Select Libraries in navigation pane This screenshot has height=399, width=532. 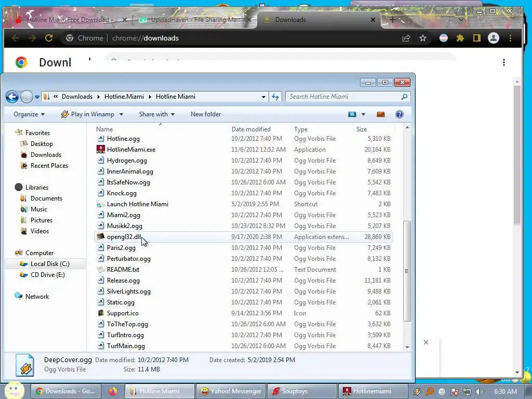pyautogui.click(x=37, y=187)
